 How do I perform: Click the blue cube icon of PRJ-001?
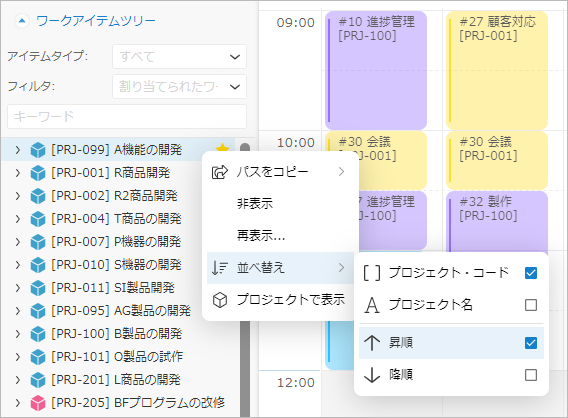(x=38, y=173)
